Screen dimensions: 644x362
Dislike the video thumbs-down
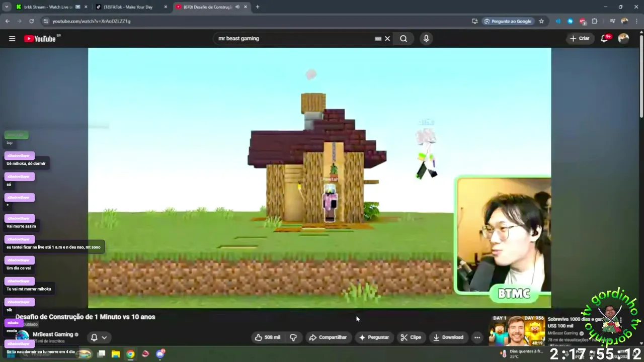click(293, 337)
